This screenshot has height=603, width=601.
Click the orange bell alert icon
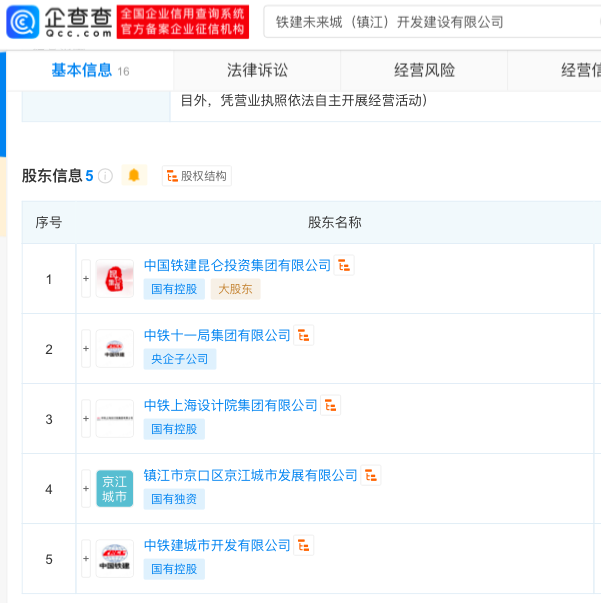click(x=134, y=175)
